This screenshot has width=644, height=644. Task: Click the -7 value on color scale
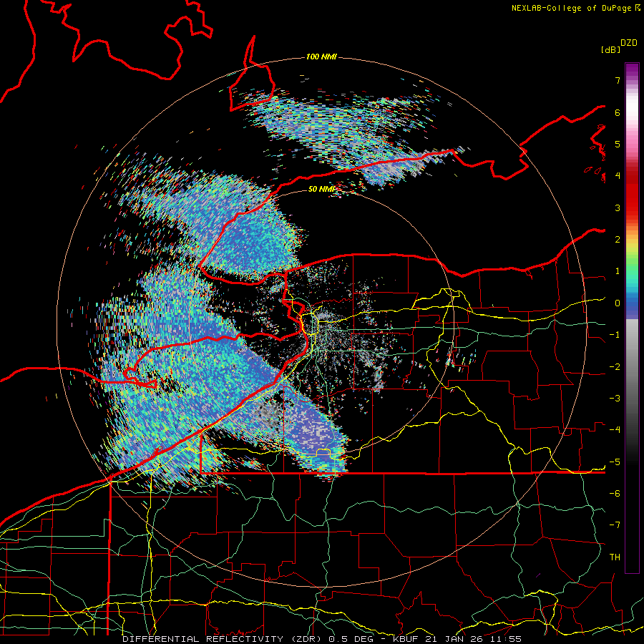tap(615, 525)
